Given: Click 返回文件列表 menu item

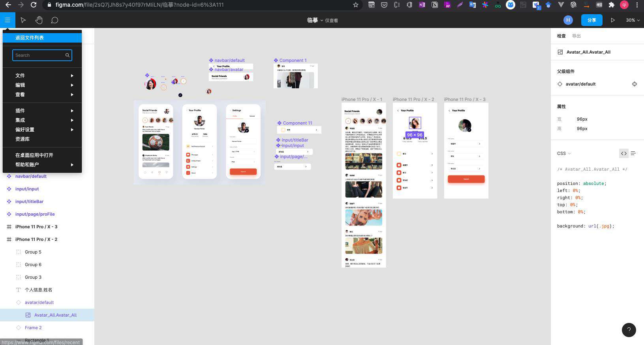Looking at the screenshot, I should (x=42, y=38).
